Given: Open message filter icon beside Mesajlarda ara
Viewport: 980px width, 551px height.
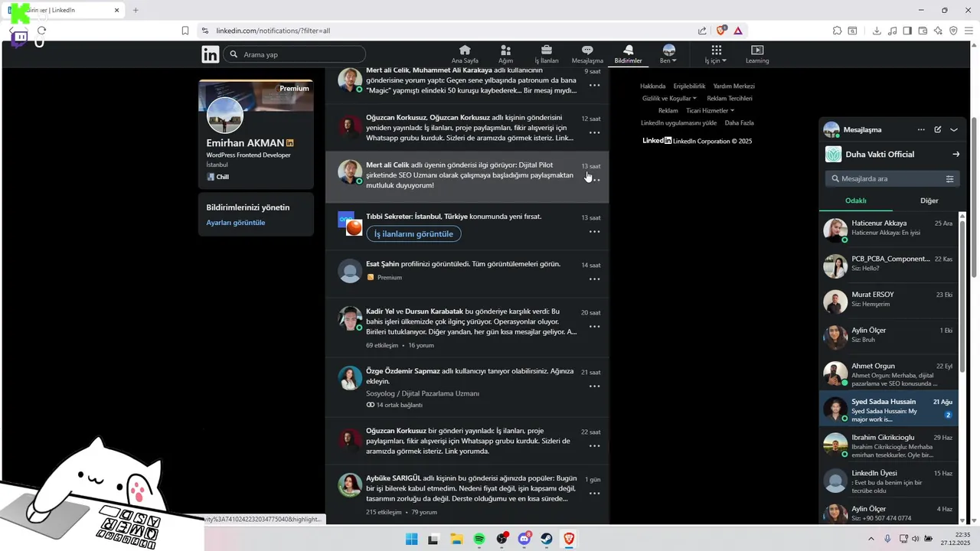Looking at the screenshot, I should pos(949,179).
